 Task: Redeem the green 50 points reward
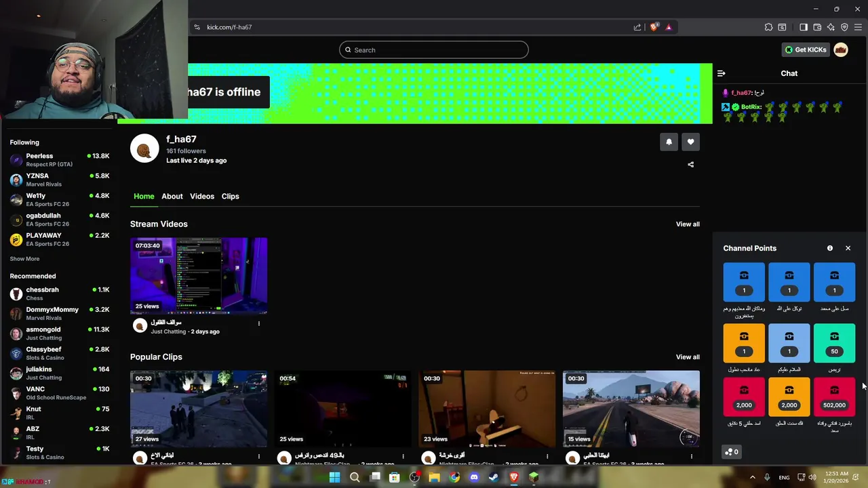[x=834, y=343]
